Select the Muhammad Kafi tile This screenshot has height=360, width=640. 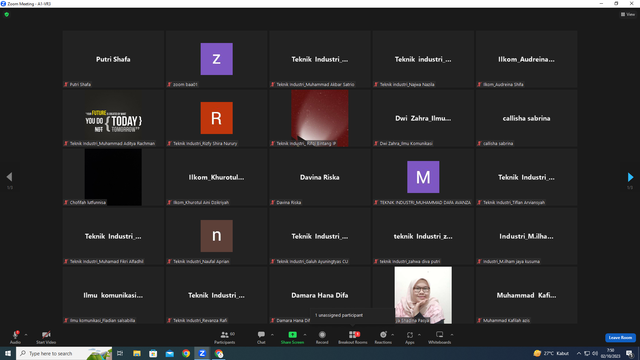pos(526,295)
